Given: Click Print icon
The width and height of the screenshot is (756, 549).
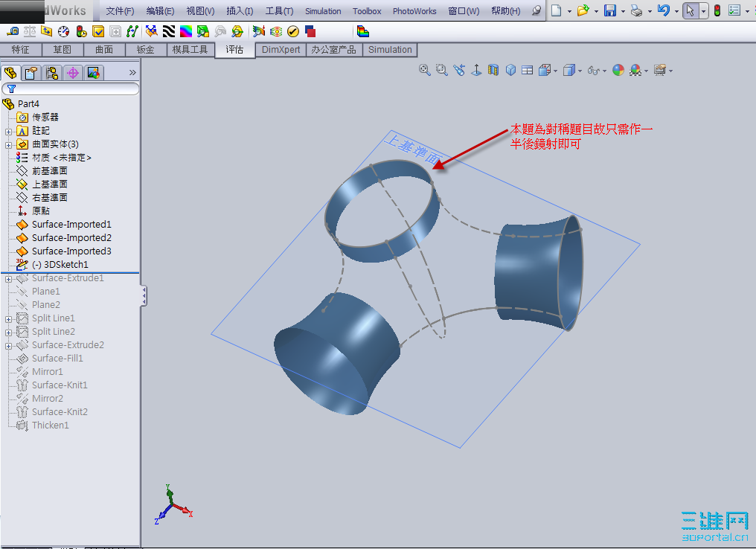Looking at the screenshot, I should (636, 10).
